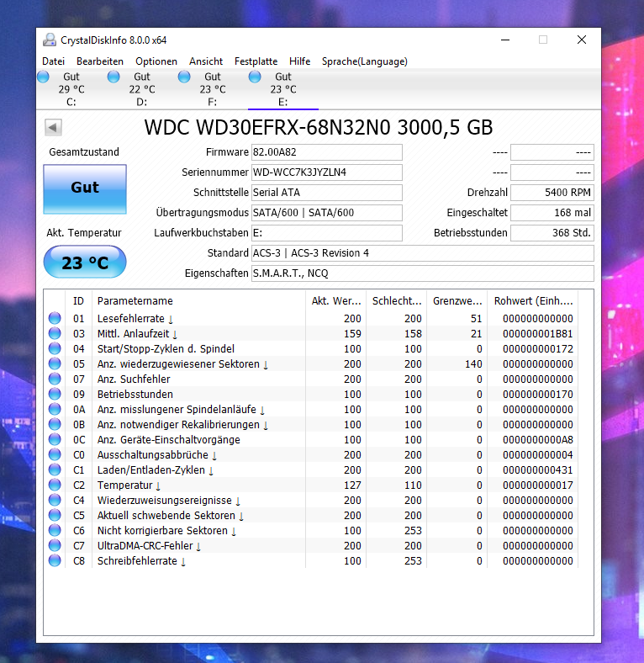Click the CrystalDiskInfo app icon in title bar
The image size is (644, 663).
[x=50, y=40]
